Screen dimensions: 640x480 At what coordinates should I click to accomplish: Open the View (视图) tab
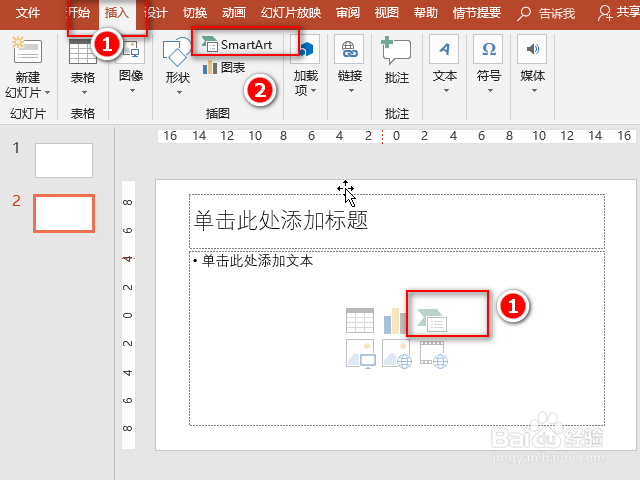click(387, 13)
